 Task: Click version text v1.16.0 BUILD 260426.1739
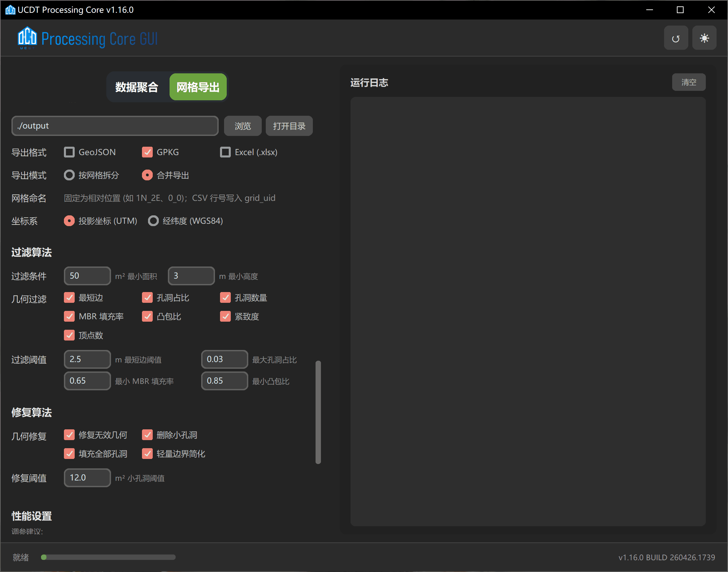point(667,558)
